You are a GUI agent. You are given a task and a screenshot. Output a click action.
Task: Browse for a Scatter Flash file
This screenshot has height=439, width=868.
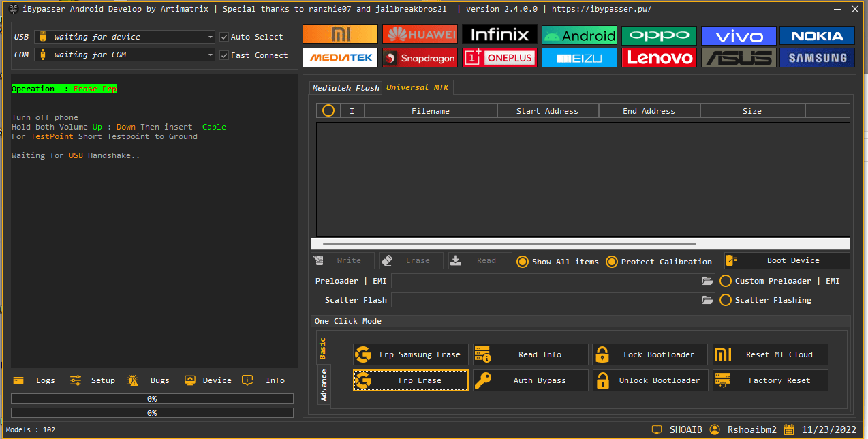[707, 300]
